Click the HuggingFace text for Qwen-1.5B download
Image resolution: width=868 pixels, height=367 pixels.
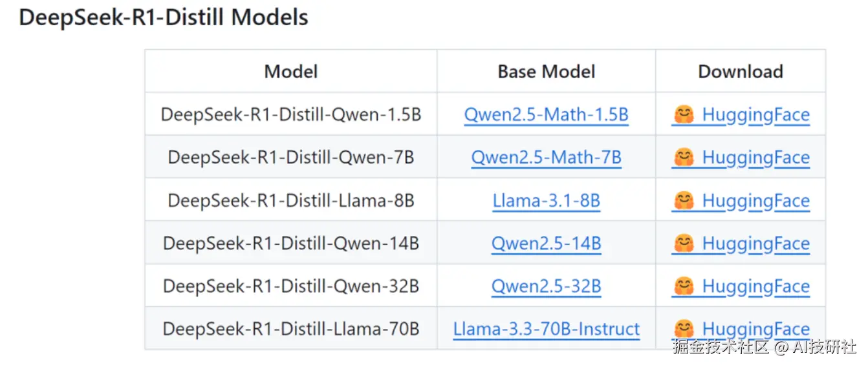755,115
